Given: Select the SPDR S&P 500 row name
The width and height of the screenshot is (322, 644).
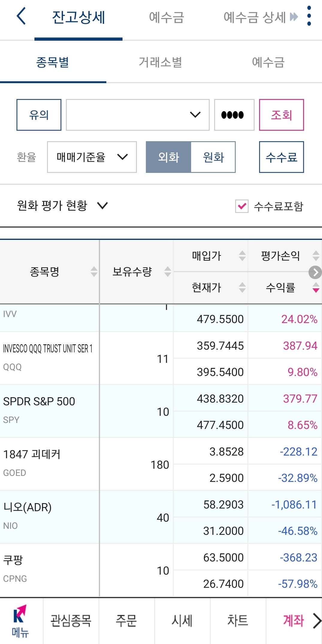Looking at the screenshot, I should pyautogui.click(x=39, y=401).
